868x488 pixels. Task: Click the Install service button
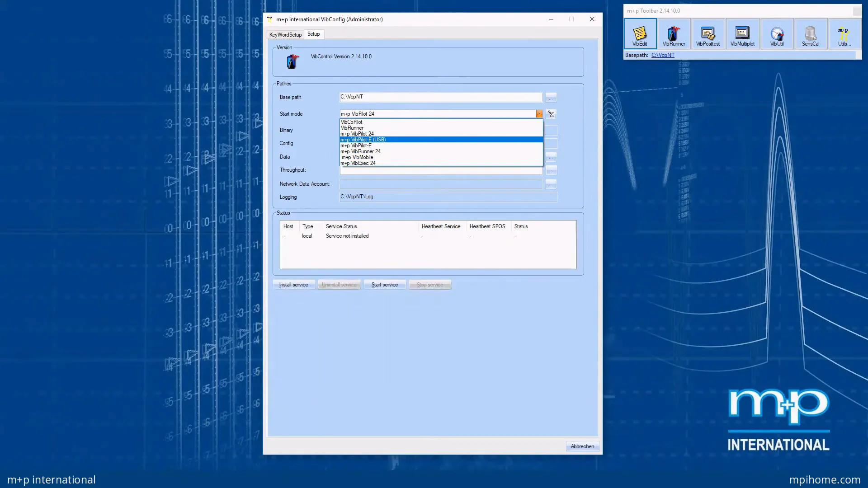coord(293,285)
